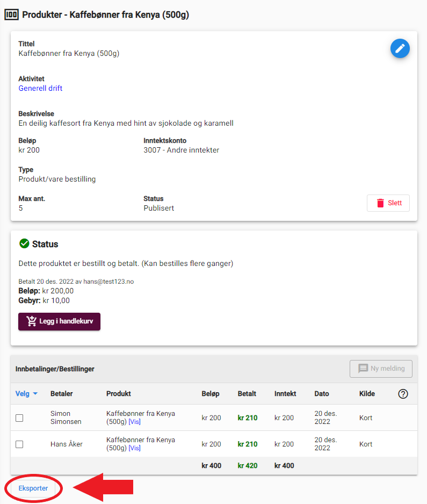Click the red trash Slett button
The width and height of the screenshot is (427, 504).
(388, 203)
